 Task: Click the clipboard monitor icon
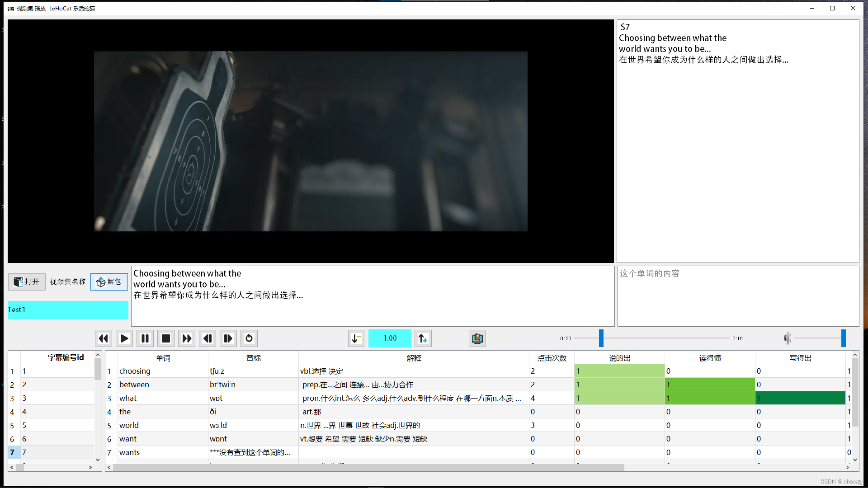click(x=477, y=338)
